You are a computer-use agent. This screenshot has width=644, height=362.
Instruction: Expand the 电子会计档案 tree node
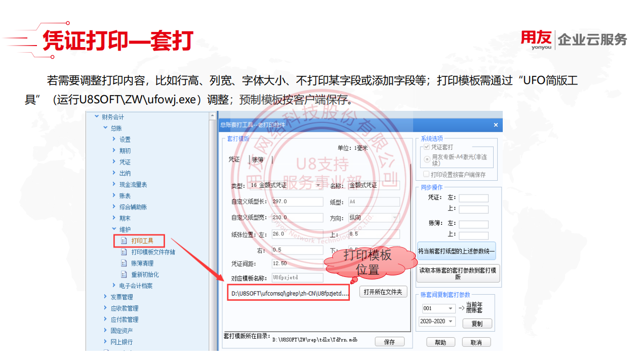114,286
